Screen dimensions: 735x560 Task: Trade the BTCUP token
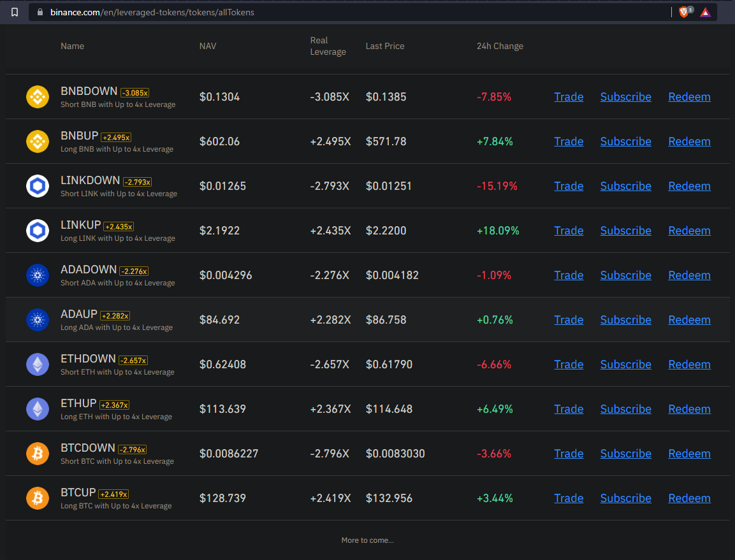click(x=569, y=498)
